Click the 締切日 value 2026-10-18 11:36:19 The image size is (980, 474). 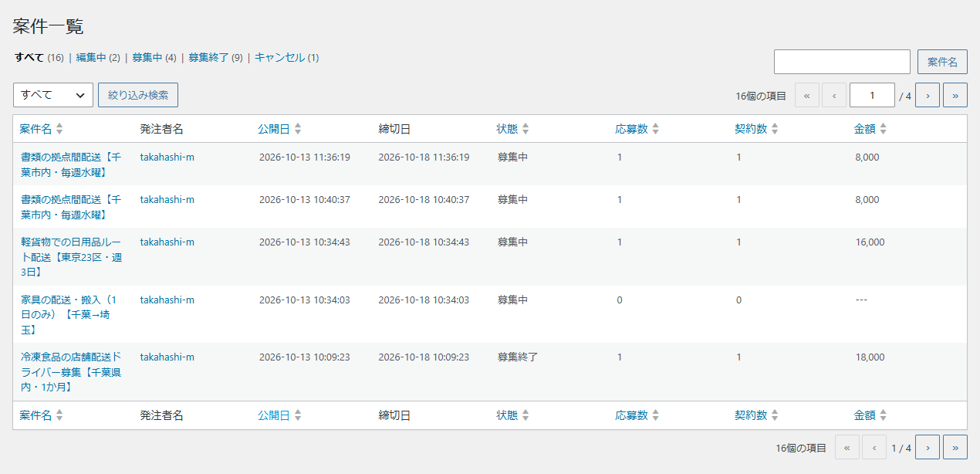click(424, 157)
